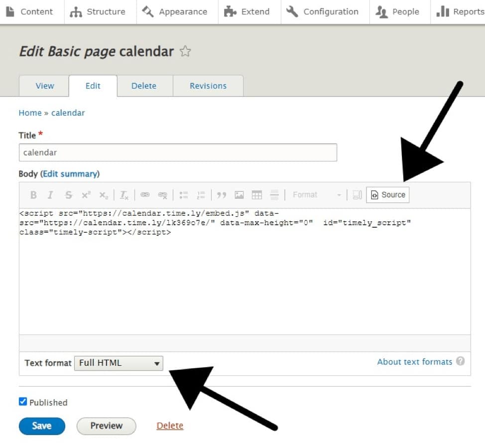Click the Save button

coord(42,426)
